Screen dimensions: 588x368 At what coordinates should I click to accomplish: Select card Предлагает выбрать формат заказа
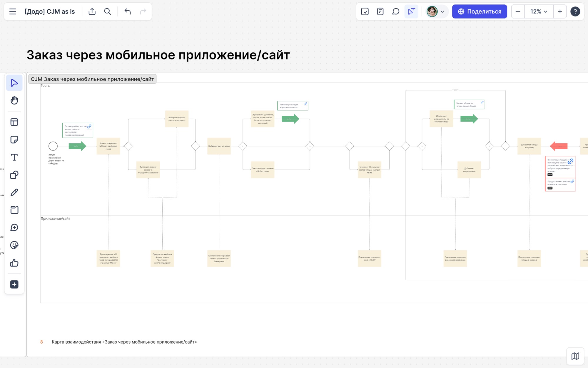click(162, 258)
